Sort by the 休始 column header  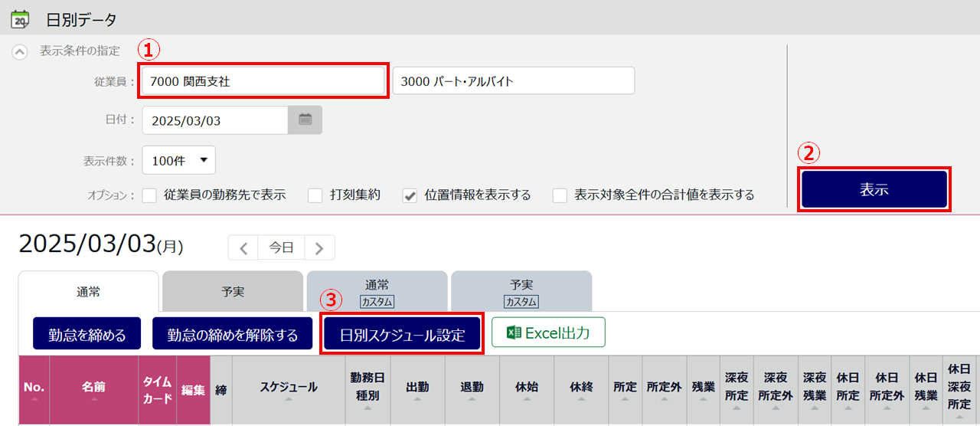pyautogui.click(x=527, y=390)
